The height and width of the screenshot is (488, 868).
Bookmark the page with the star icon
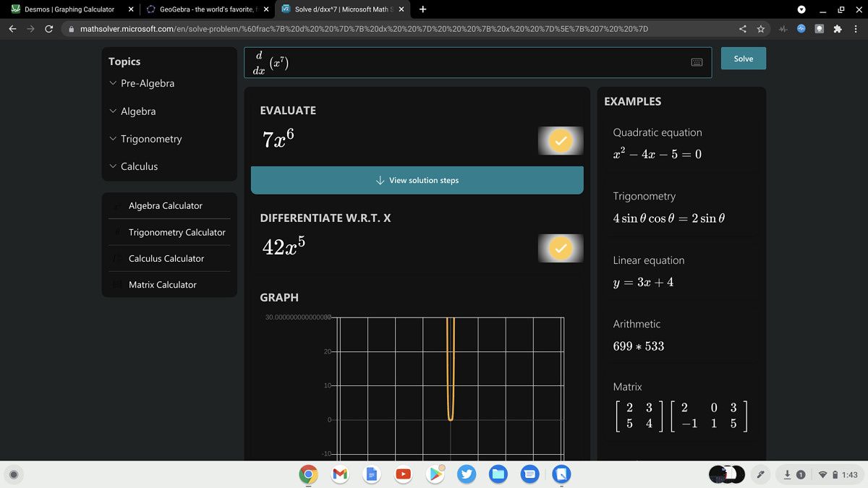coord(760,29)
